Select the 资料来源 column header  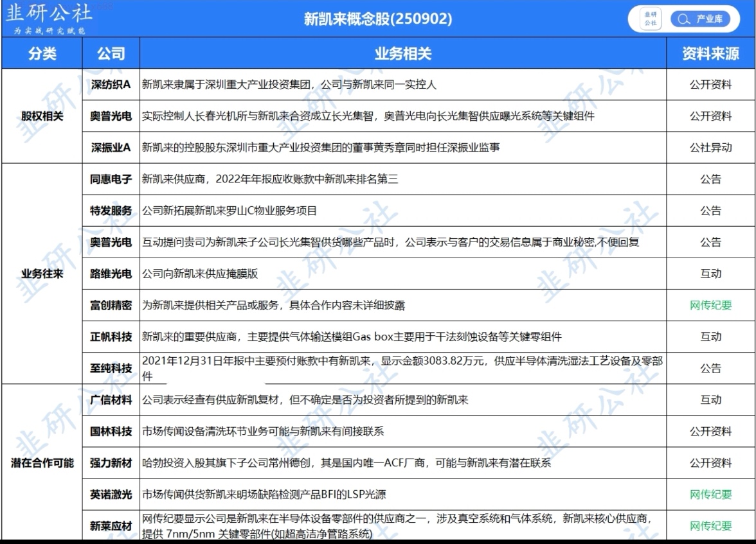pos(710,54)
